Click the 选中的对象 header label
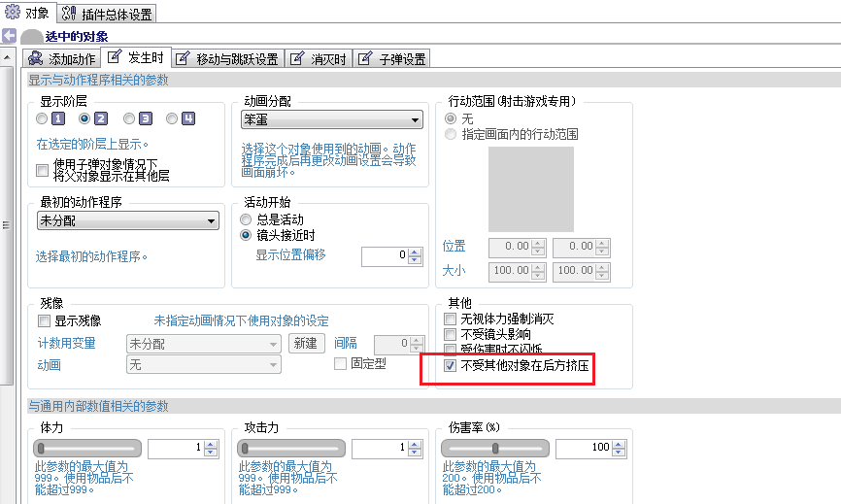The height and width of the screenshot is (504, 841). pyautogui.click(x=77, y=37)
